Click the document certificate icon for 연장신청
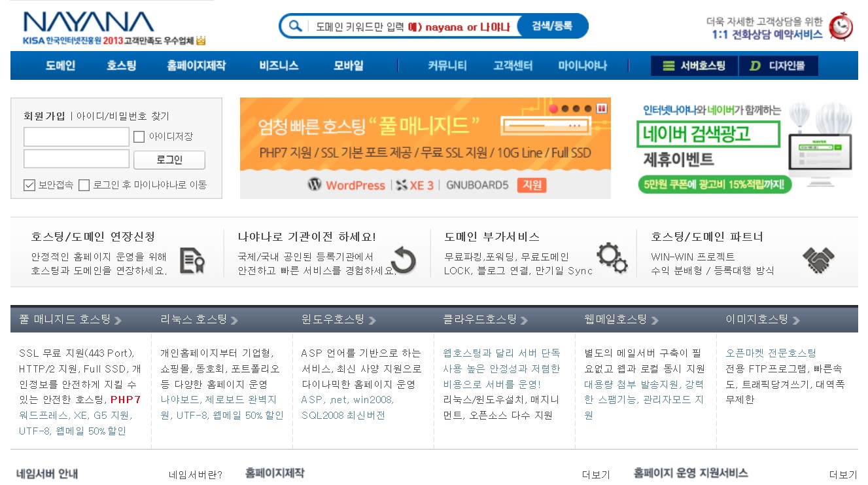The image size is (868, 485). pos(192,260)
